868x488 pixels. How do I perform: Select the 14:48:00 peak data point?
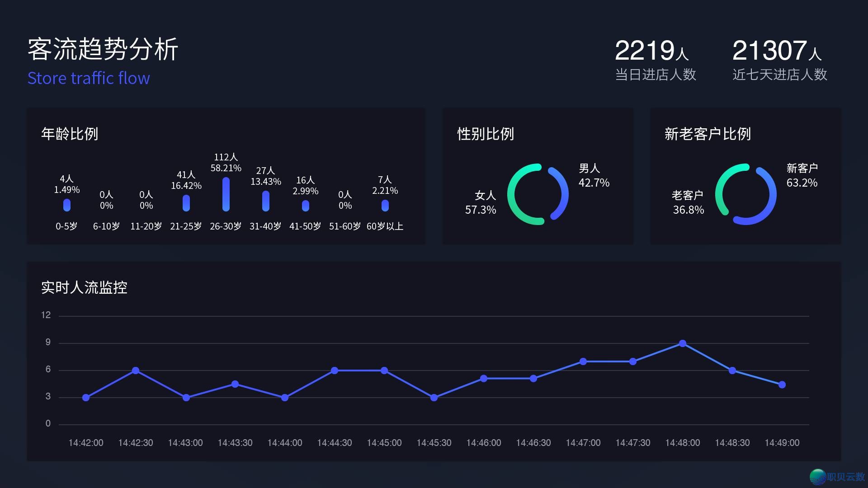coord(683,343)
